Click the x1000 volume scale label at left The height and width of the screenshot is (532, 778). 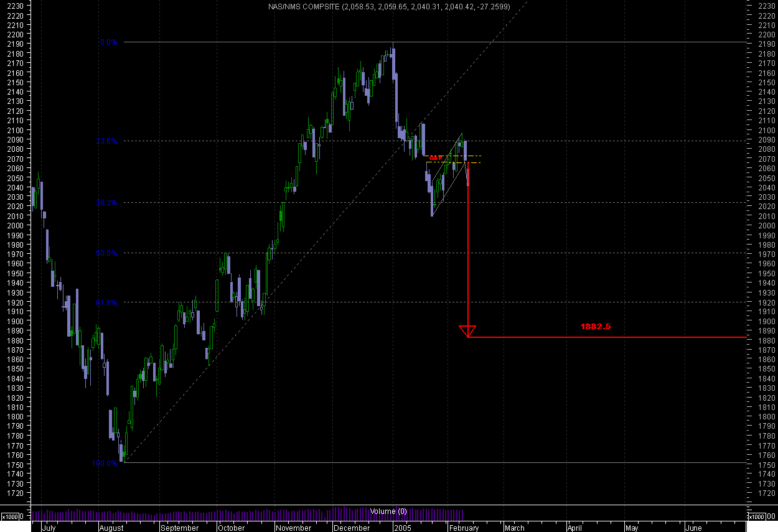coord(10,516)
